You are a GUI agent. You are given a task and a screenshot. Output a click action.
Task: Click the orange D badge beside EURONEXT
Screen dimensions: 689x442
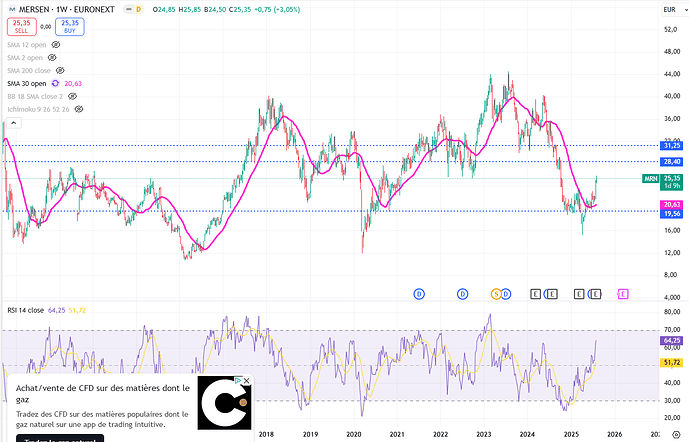pos(138,8)
